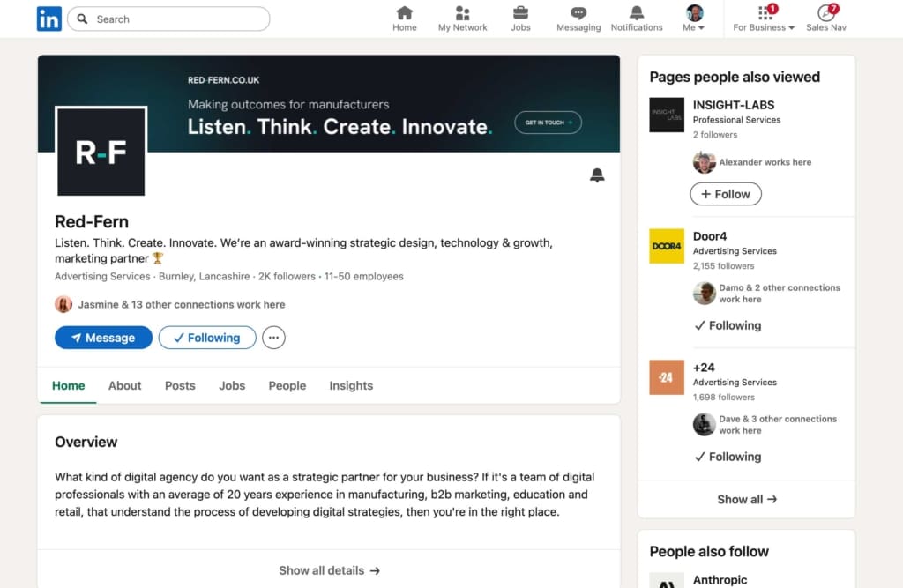Expand the For Business menu
Screen dimensions: 903x588
pos(764,19)
